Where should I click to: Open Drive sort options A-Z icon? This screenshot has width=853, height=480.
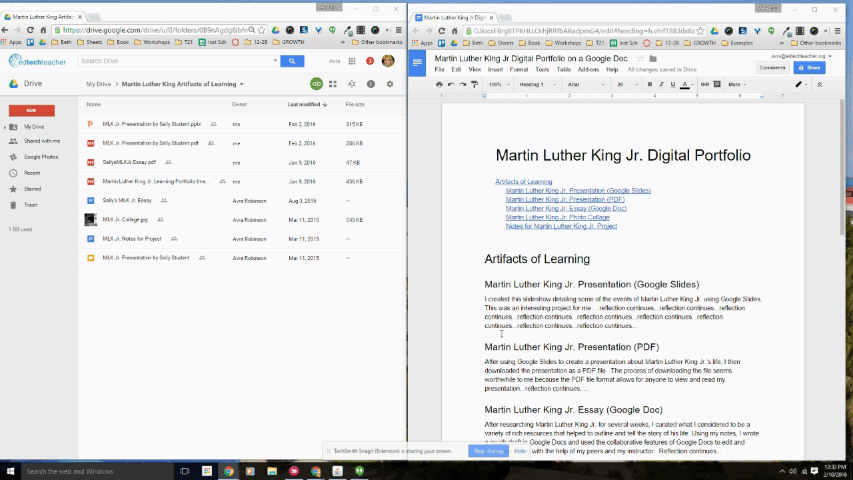tap(352, 84)
